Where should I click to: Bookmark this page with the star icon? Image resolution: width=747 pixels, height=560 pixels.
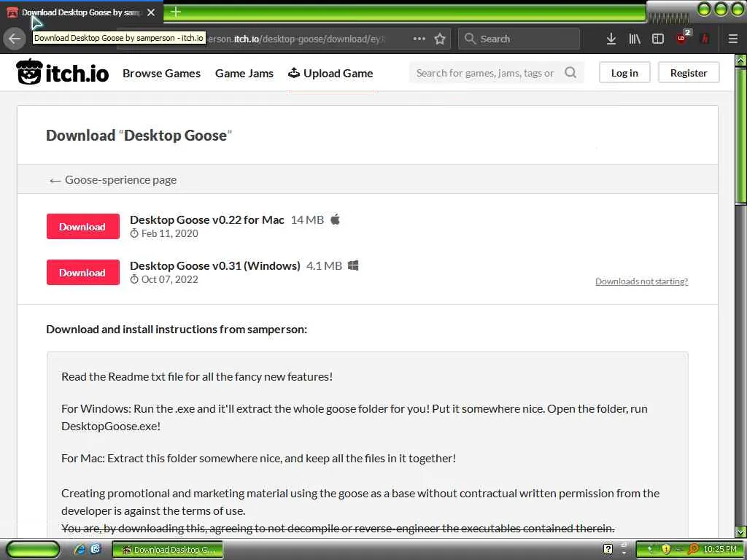coord(440,39)
